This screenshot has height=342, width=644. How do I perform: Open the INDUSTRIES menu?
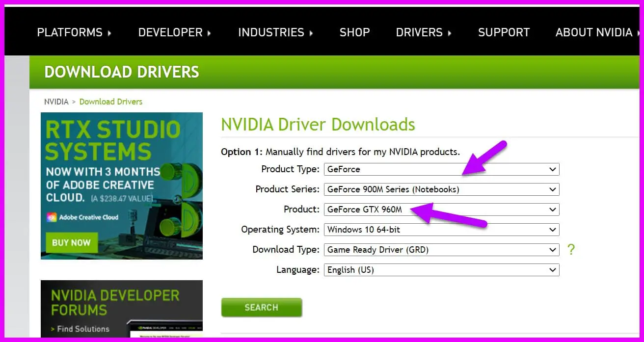click(275, 33)
